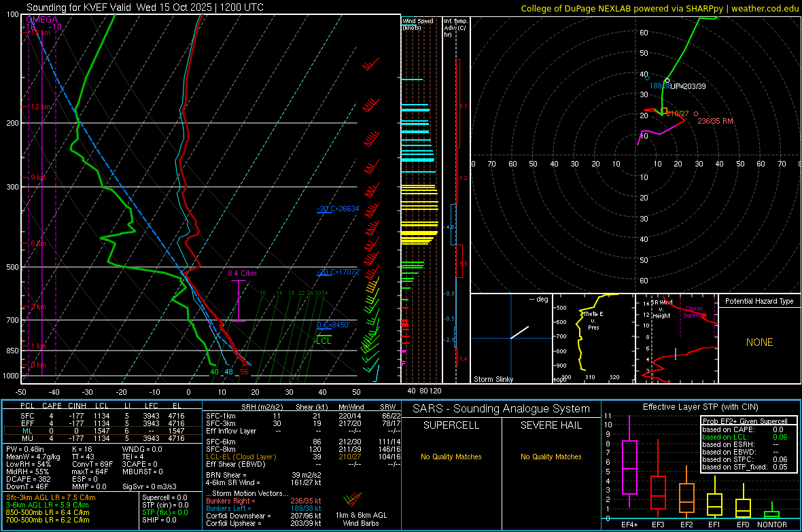Click the MeanW = 4.7g/kg value
Viewport: 802px width, 532px height.
pyautogui.click(x=33, y=457)
